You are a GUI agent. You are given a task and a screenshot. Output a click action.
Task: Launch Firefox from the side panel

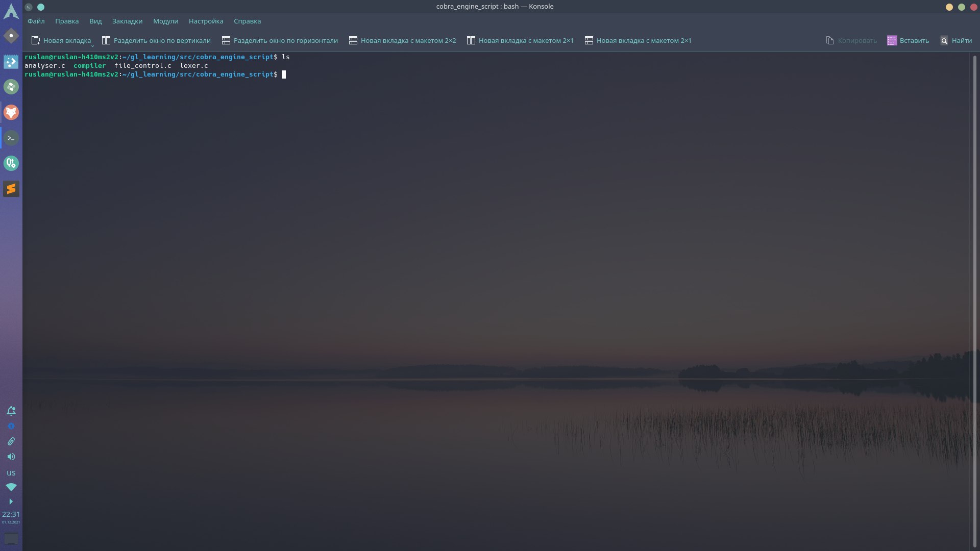(11, 112)
